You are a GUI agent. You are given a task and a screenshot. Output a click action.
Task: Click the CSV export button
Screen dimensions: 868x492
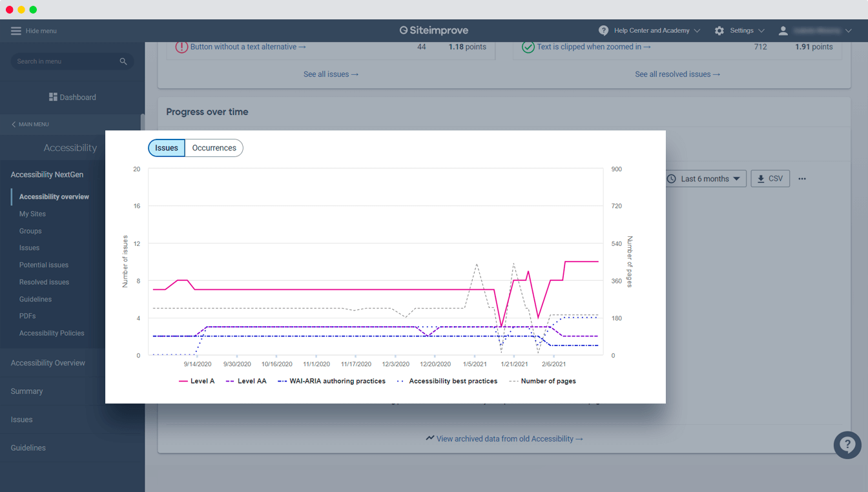[770, 179]
